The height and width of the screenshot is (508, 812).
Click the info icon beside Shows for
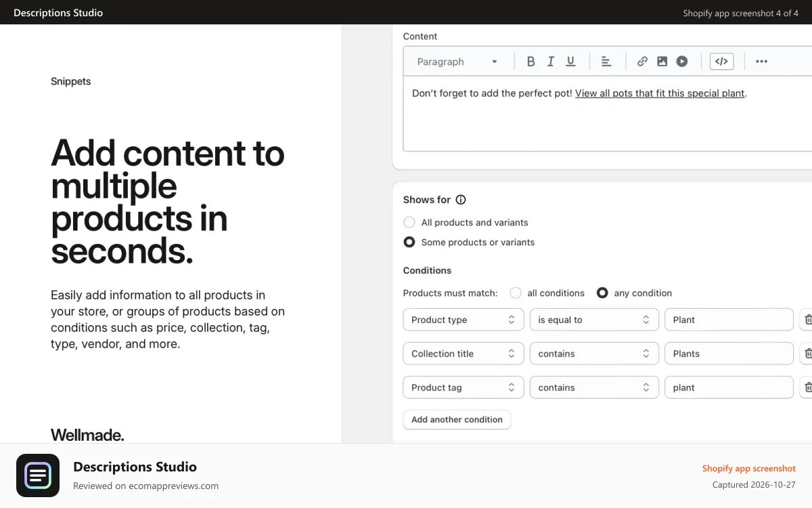pos(461,200)
